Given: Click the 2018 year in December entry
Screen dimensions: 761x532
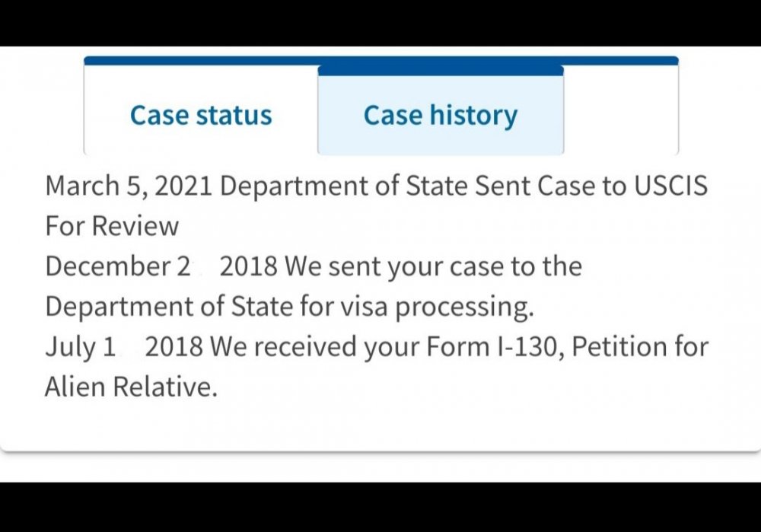Looking at the screenshot, I should pyautogui.click(x=251, y=266).
